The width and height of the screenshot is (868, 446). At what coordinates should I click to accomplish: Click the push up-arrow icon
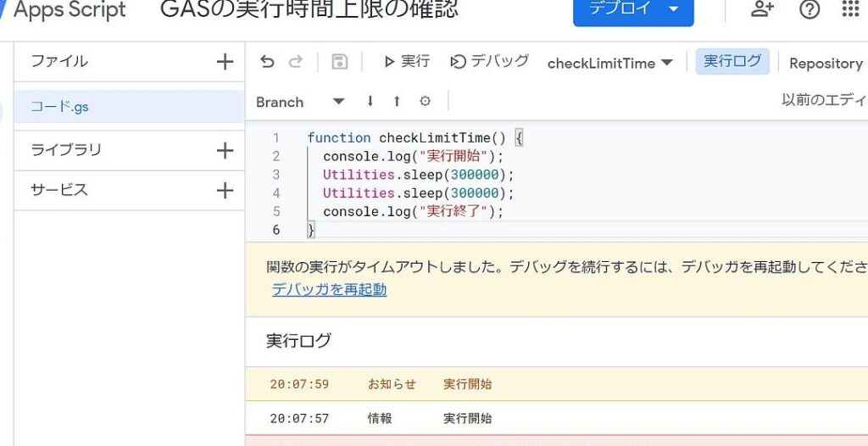397,101
